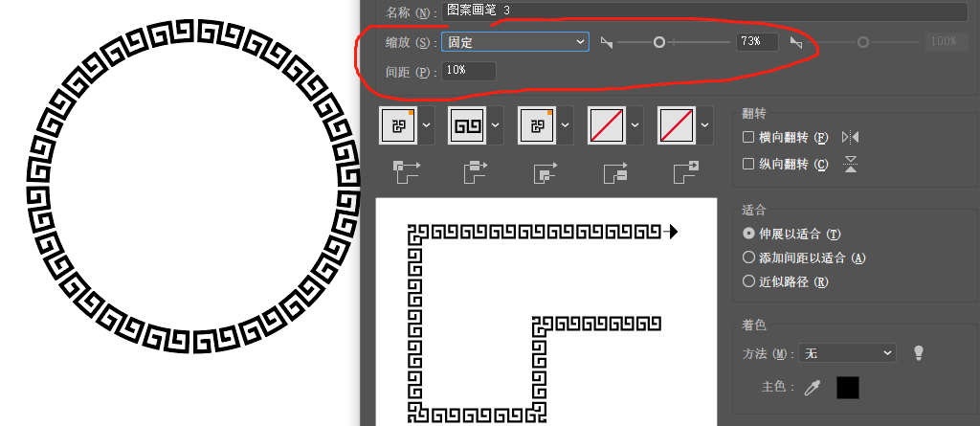Click the inner corner tile position icon
This screenshot has height=426, width=980.
[x=546, y=172]
